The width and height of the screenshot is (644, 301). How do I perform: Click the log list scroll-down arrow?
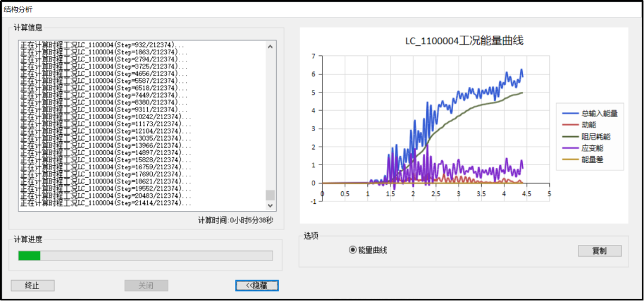point(270,205)
